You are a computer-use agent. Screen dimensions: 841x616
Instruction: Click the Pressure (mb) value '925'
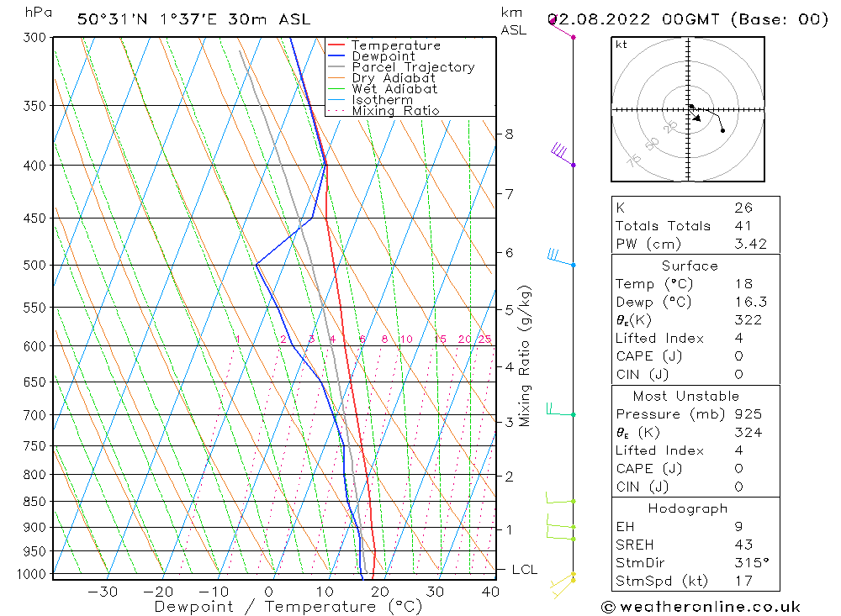pyautogui.click(x=748, y=414)
